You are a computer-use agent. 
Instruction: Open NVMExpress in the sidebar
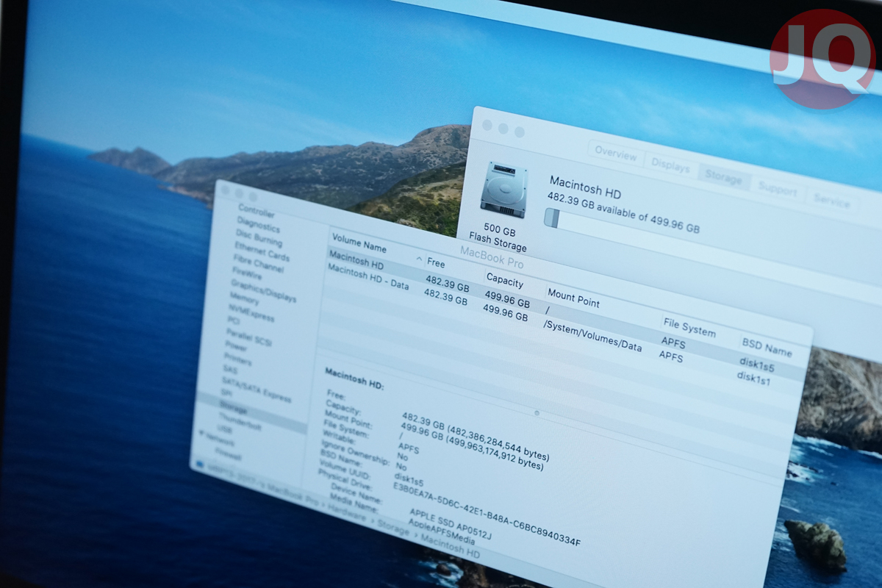click(251, 313)
